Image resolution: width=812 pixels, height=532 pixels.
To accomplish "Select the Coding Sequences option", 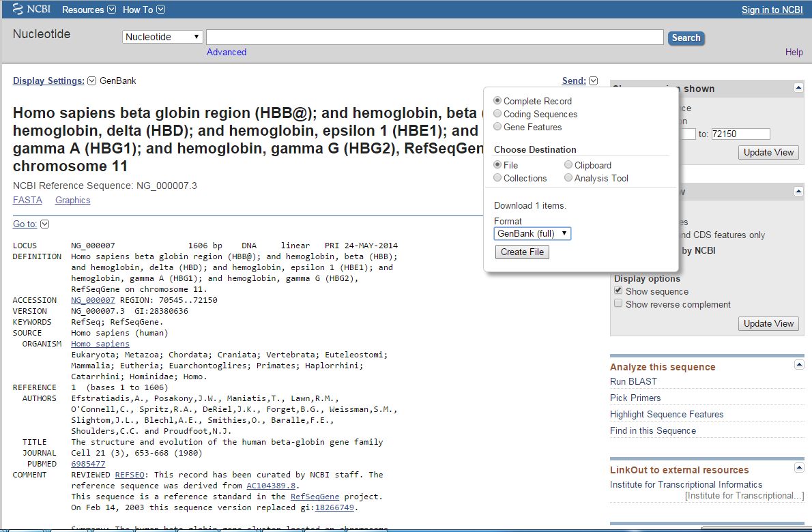I will (x=497, y=113).
